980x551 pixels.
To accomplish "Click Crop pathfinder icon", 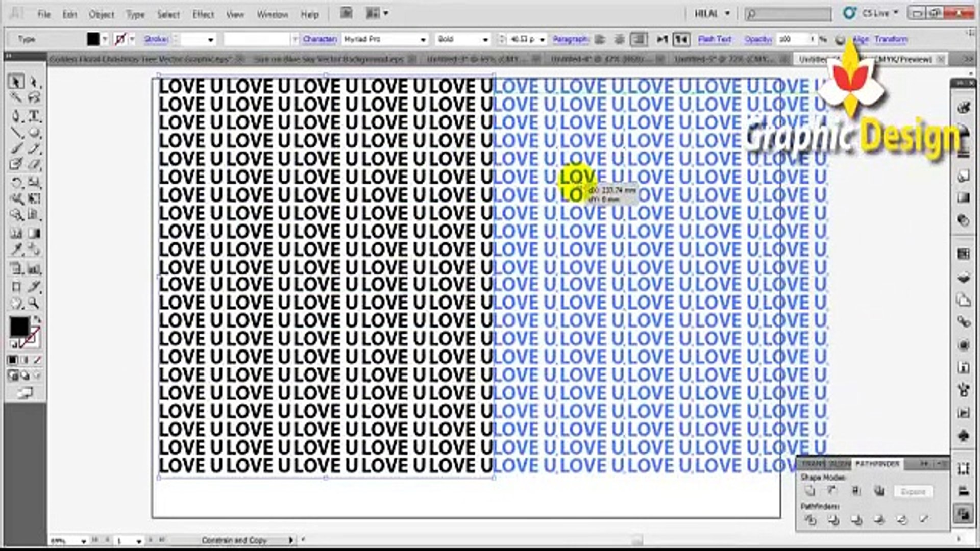I will click(879, 520).
